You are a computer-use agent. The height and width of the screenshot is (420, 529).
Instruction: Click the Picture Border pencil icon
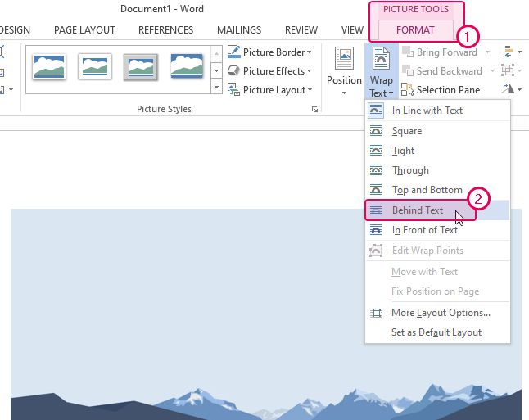234,52
